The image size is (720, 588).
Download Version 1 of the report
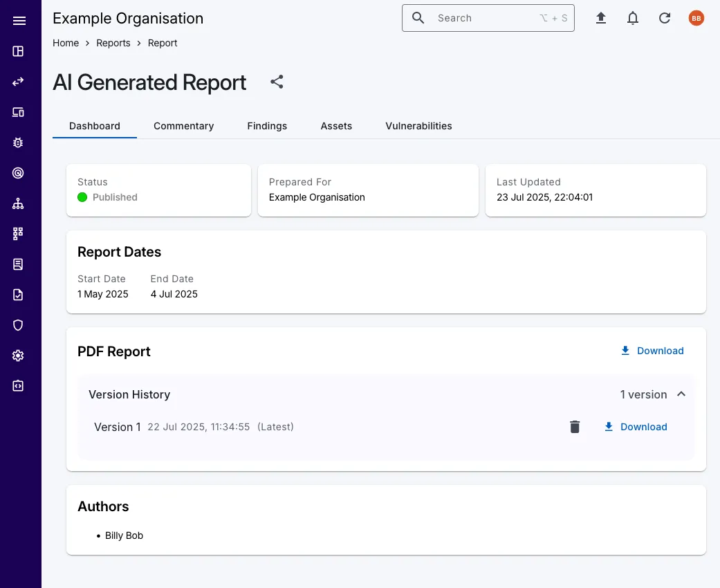(x=636, y=427)
